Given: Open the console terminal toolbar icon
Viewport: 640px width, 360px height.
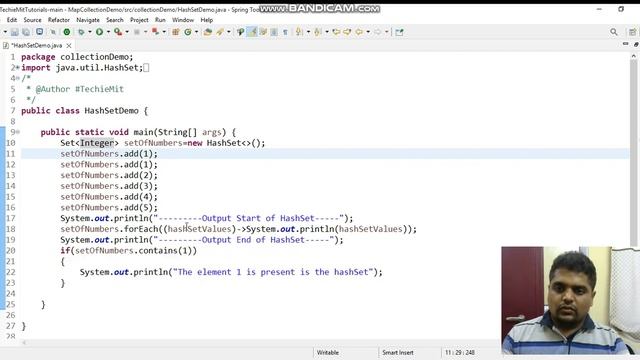Looking at the screenshot, I should click(40, 32).
